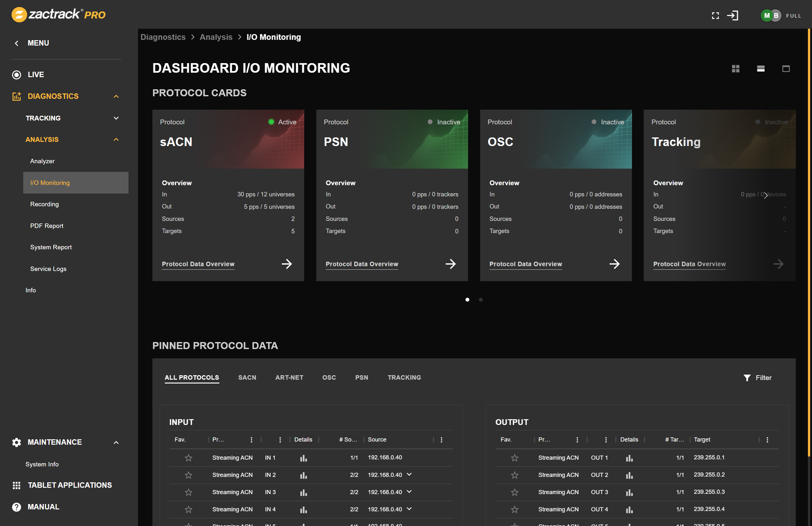Select the second carousel page dot
Viewport: 812px width, 526px height.
[x=481, y=300]
